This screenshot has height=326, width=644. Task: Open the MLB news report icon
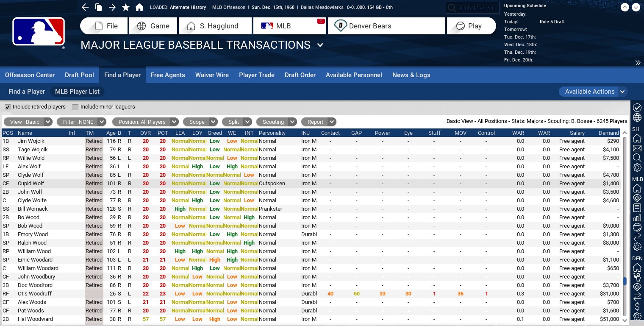637,208
